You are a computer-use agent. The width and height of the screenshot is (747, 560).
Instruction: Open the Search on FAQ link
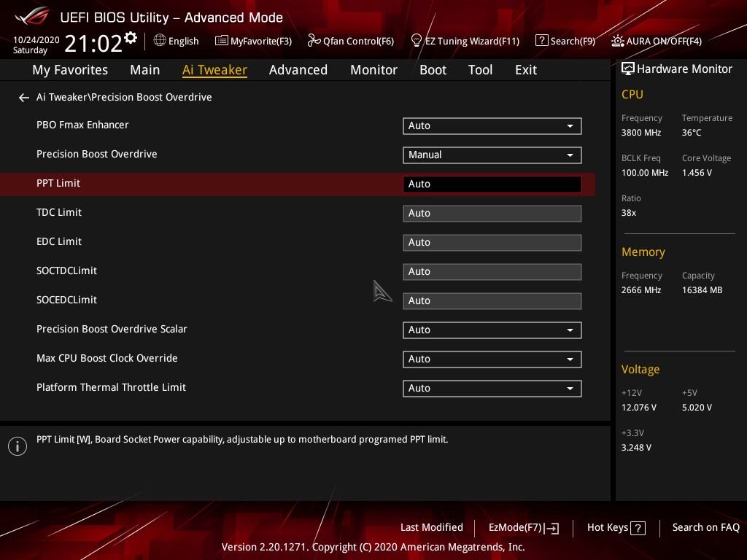click(706, 528)
